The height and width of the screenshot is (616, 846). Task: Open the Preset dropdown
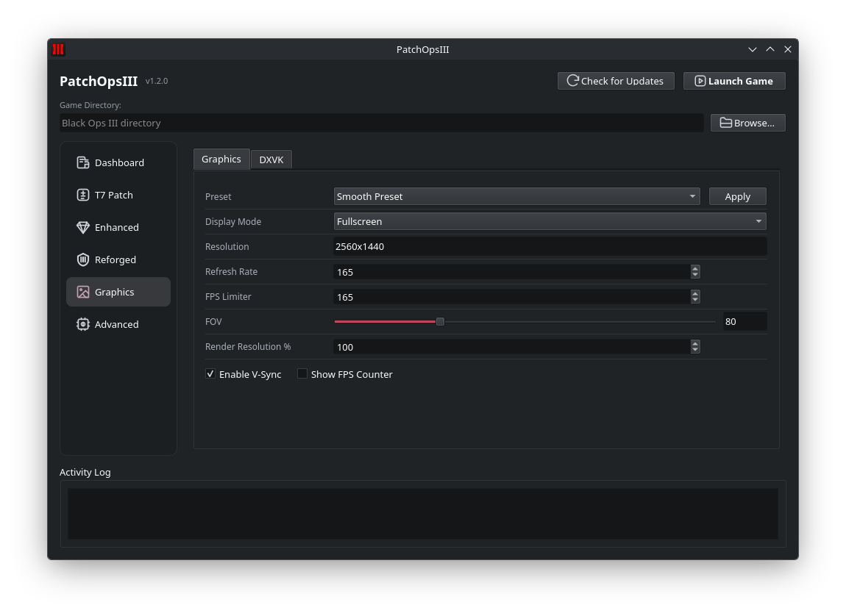[517, 197]
